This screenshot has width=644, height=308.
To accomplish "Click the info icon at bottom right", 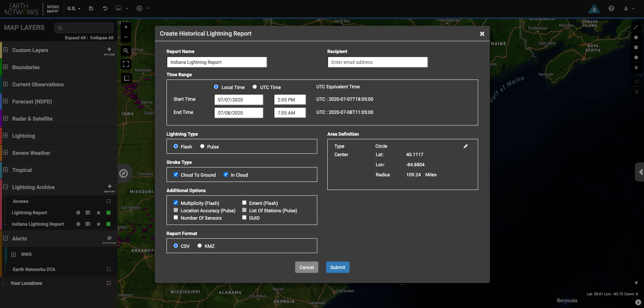I will 638,302.
